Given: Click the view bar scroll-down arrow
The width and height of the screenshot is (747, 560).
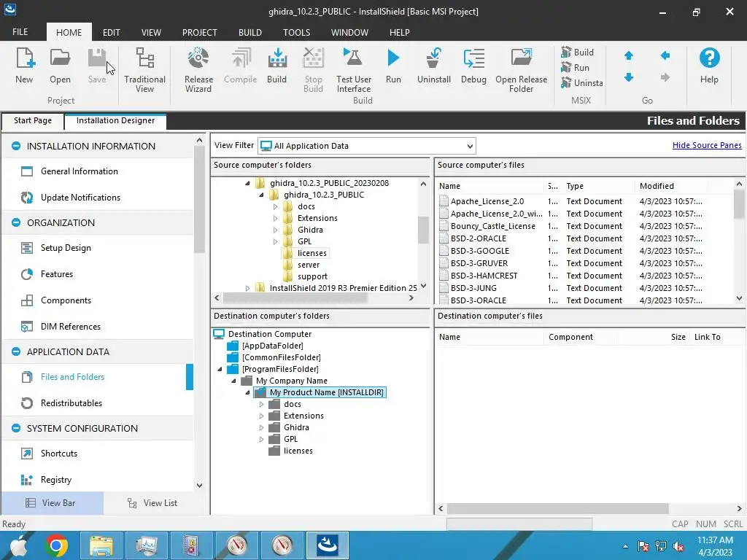Looking at the screenshot, I should (x=199, y=485).
